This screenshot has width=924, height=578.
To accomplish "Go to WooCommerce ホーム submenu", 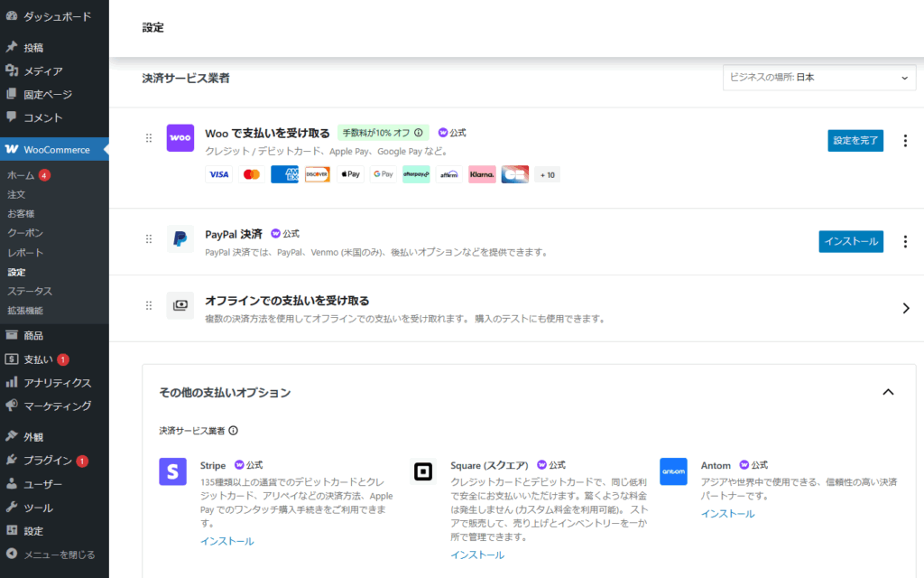I will [21, 175].
